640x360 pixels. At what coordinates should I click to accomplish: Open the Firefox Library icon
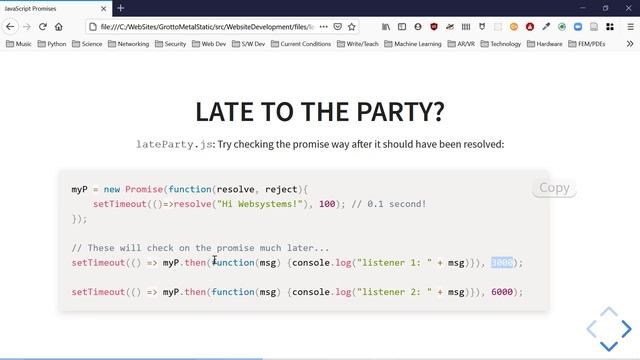[386, 27]
